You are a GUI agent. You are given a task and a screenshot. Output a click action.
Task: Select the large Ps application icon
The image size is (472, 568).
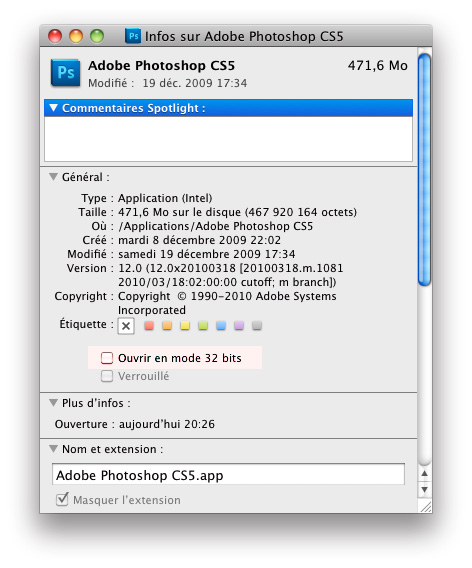click(66, 73)
